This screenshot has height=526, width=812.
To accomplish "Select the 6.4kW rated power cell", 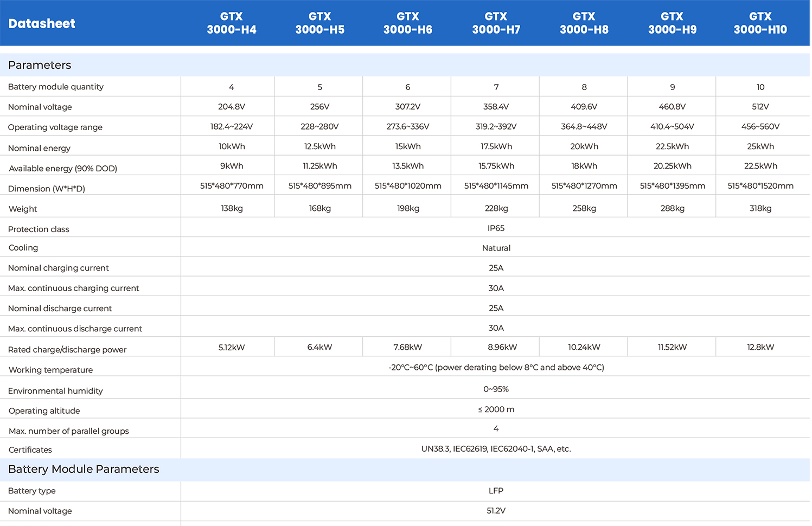I will click(319, 347).
